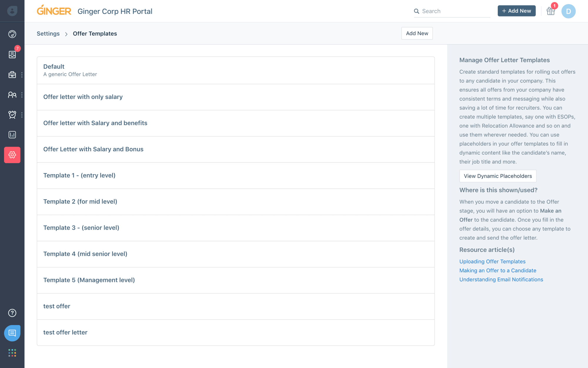Open the people candidates icon in sidebar

pyautogui.click(x=12, y=95)
